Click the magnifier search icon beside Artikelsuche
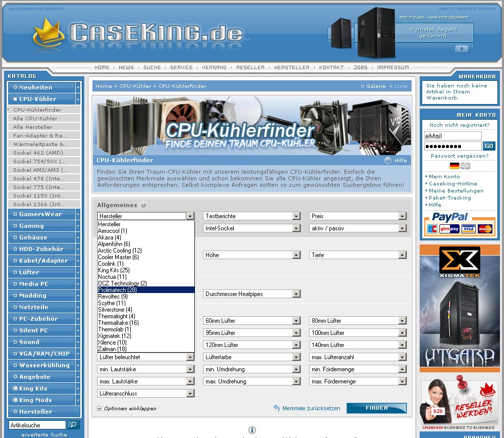Image resolution: width=504 pixels, height=438 pixels. tap(73, 425)
